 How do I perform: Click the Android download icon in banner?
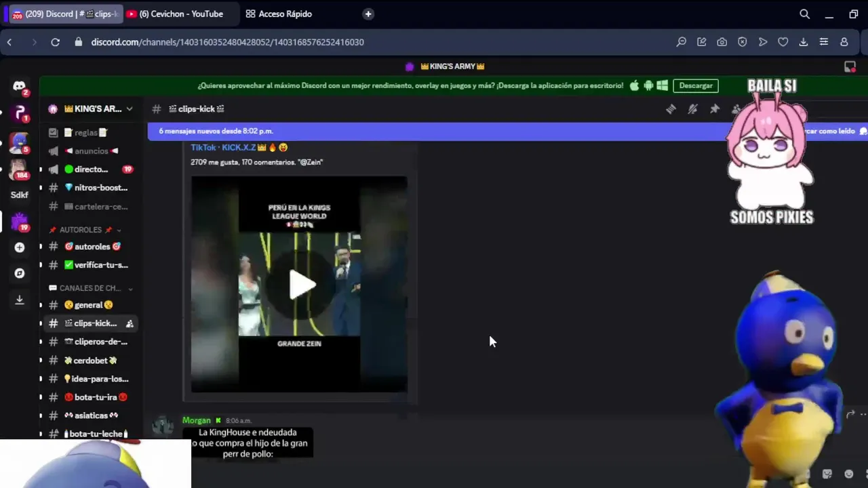[x=648, y=85]
